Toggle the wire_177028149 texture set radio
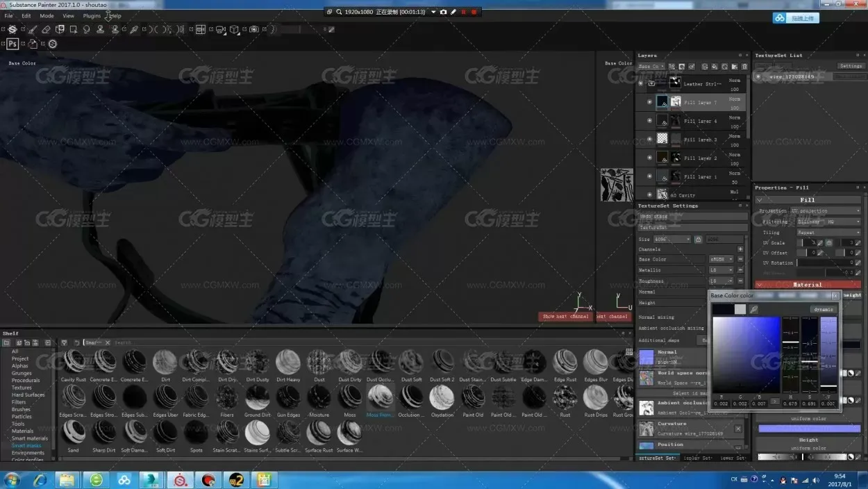This screenshot has width=868, height=489. [759, 77]
